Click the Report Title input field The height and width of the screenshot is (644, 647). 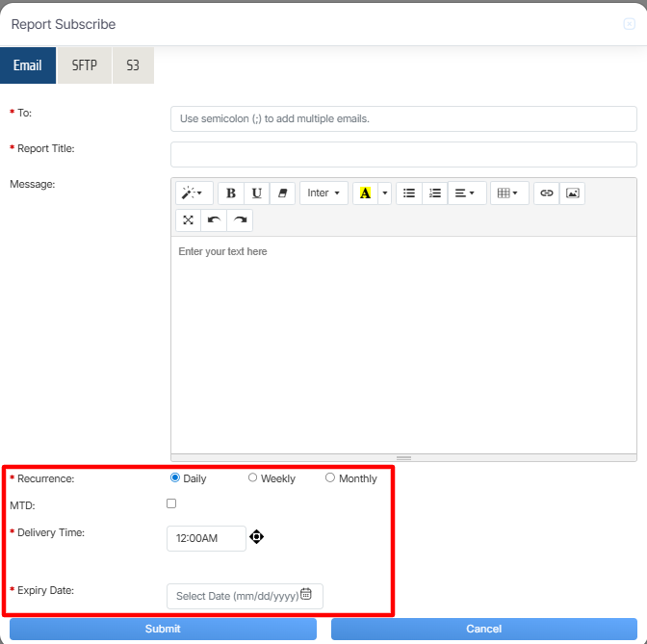[x=403, y=154]
